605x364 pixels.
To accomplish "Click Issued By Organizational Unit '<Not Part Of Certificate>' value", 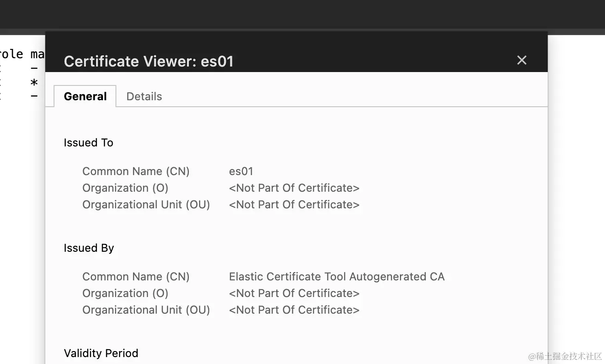I will pyautogui.click(x=294, y=310).
